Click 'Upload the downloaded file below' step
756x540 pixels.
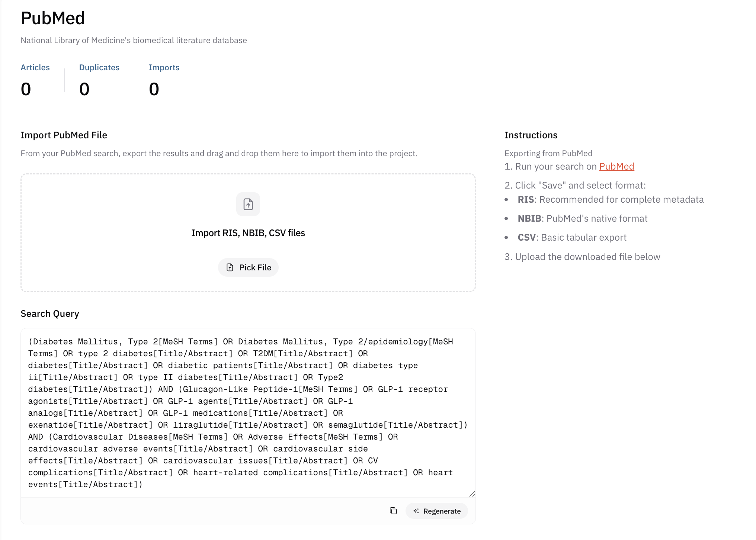coord(582,257)
